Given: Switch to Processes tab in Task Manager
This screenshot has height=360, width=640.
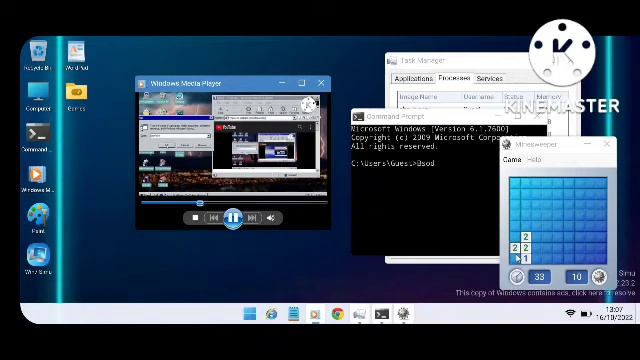Looking at the screenshot, I should click(x=454, y=78).
